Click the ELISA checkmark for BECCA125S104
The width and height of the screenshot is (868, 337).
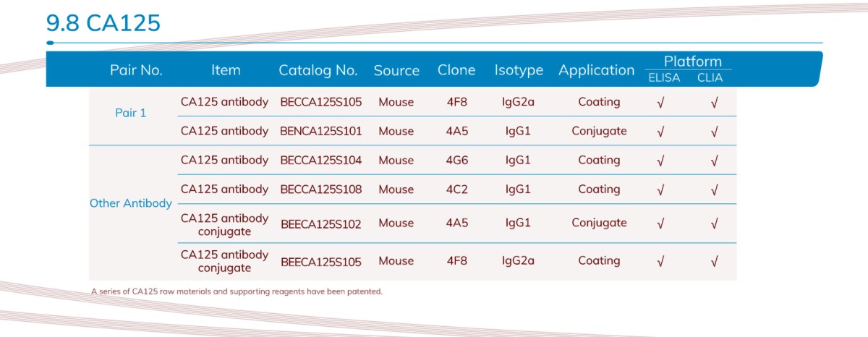tap(660, 161)
